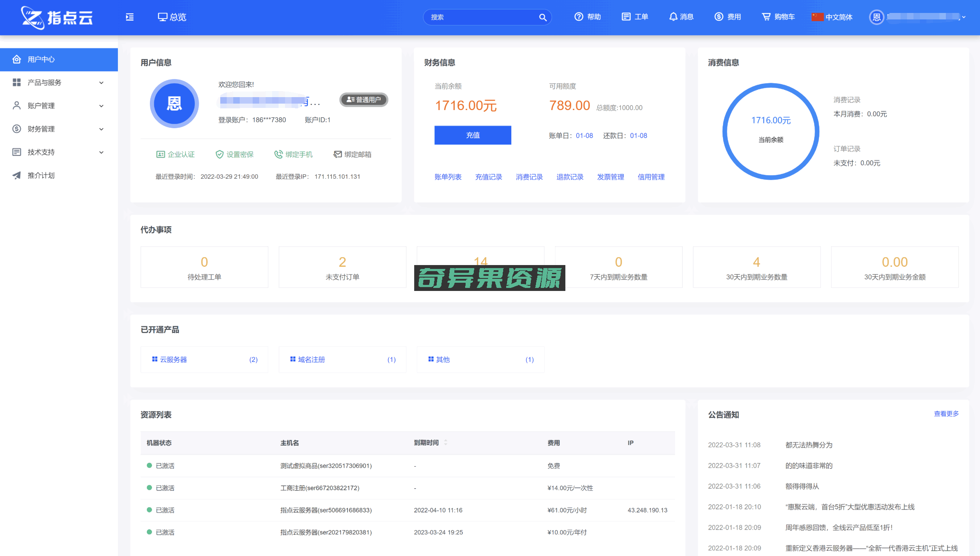Screen dimensions: 980x556
Task: Click the fees dollar icon in header
Action: tap(719, 17)
